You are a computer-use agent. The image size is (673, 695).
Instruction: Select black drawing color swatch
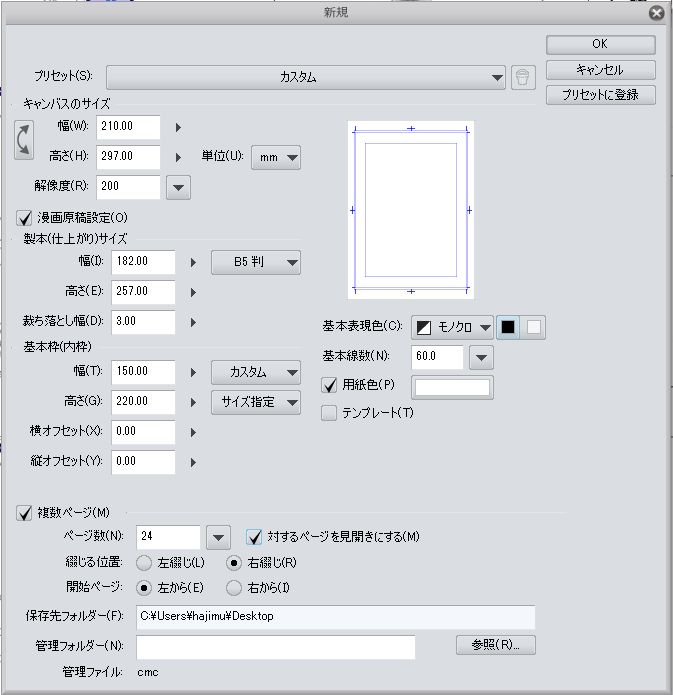pos(508,328)
